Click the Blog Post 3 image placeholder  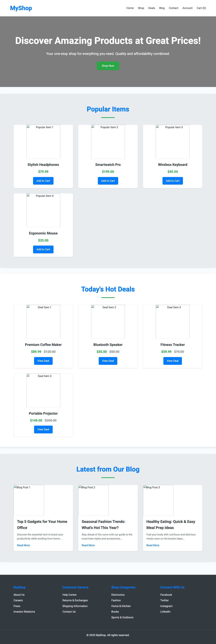(x=158, y=500)
